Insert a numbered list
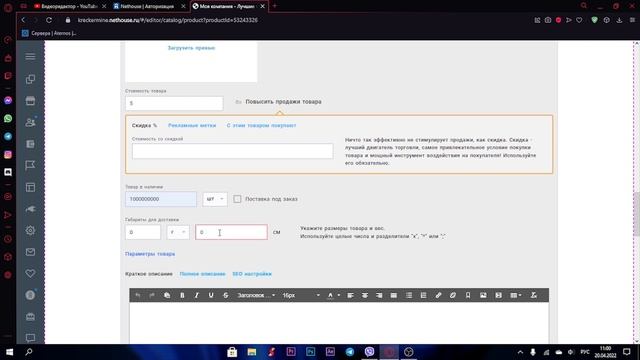This screenshot has width=640, height=360. point(423,295)
